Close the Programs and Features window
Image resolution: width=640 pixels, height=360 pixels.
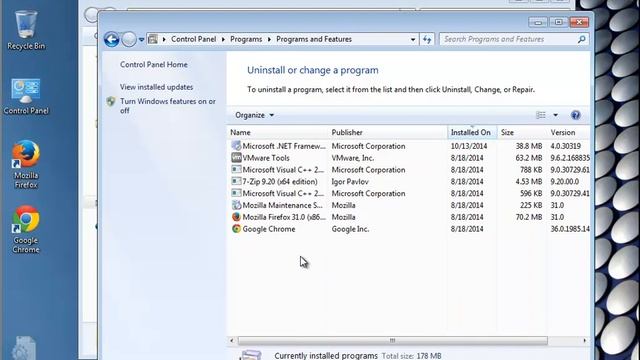(x=579, y=22)
